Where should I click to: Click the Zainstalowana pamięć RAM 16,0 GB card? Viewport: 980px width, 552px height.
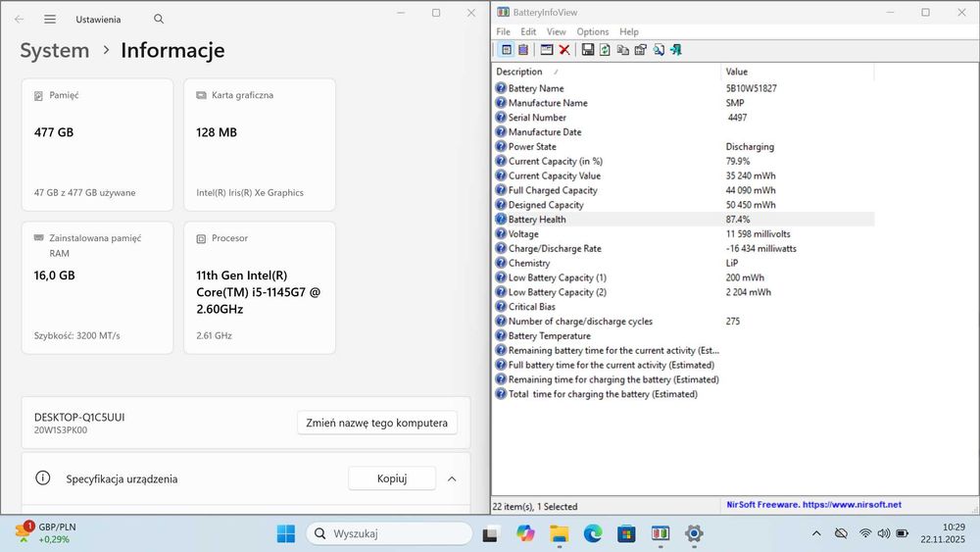97,287
